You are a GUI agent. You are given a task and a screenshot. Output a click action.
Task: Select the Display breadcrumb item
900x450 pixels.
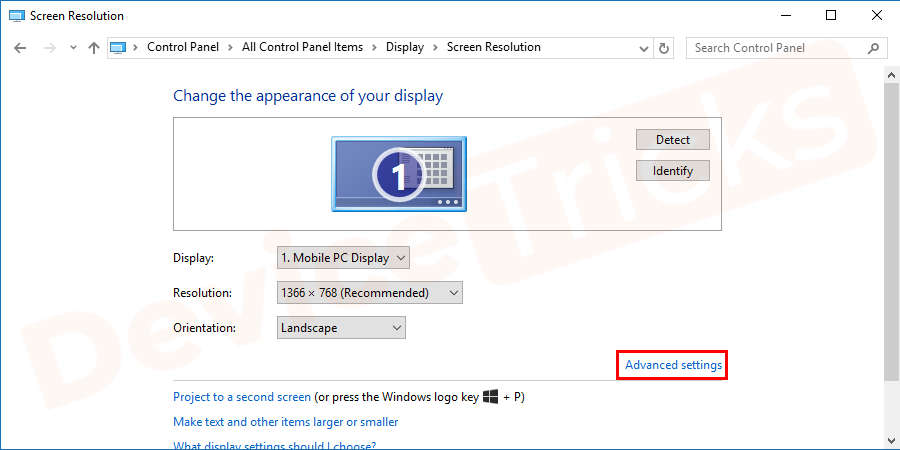click(405, 48)
